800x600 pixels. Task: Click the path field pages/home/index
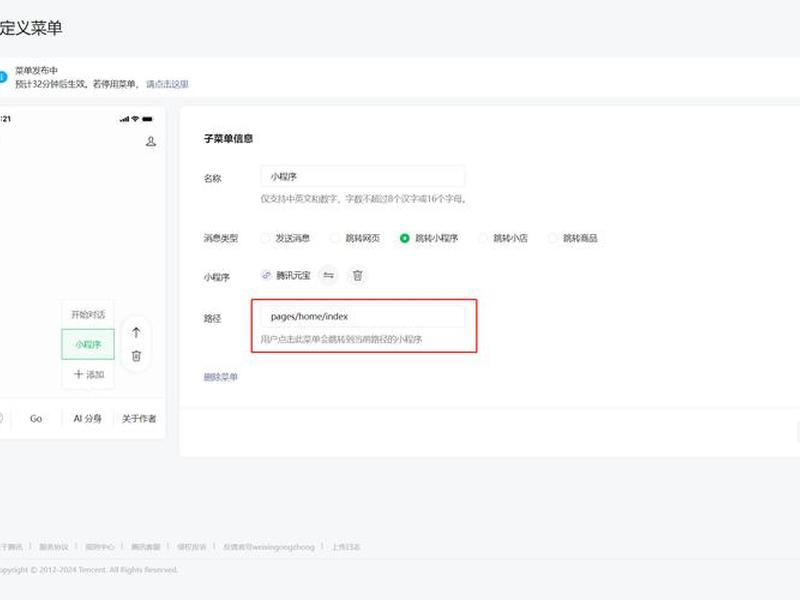click(x=363, y=316)
